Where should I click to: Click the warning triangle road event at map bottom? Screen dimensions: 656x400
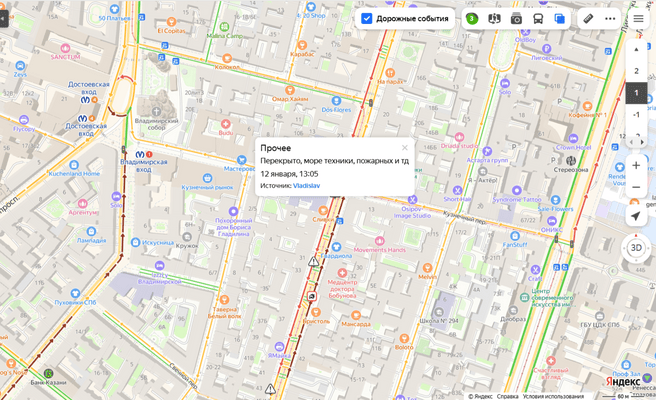pyautogui.click(x=270, y=389)
